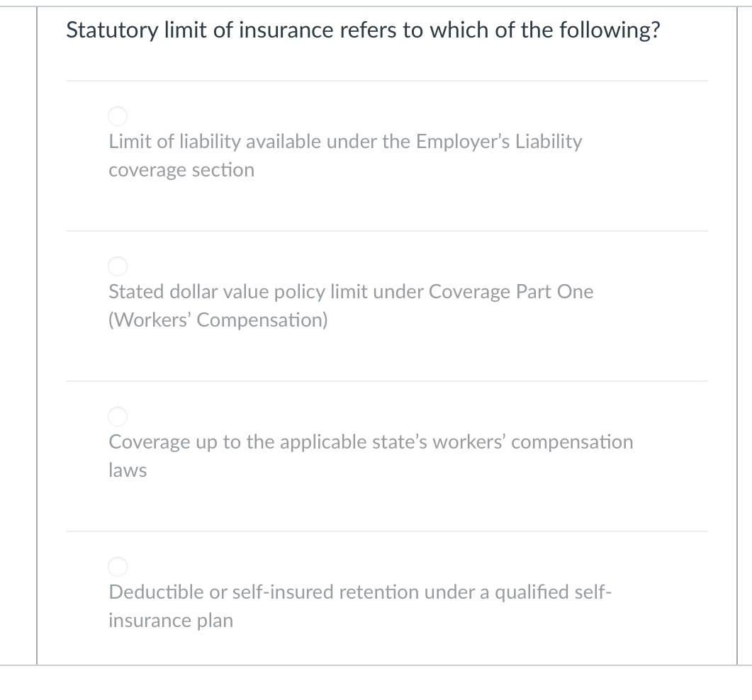752x700 pixels.
Task: Click the 'Coverage up to the applicable' answer text
Action: 371,456
